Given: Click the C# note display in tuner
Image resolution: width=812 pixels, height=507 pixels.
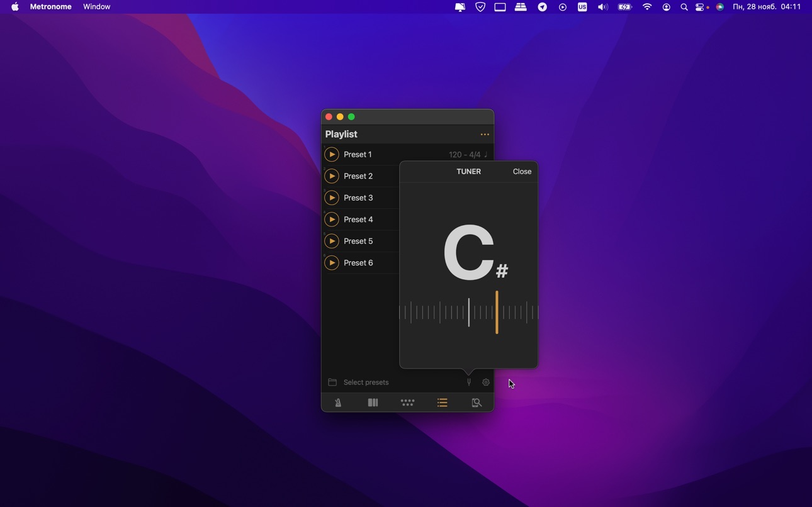Looking at the screenshot, I should click(475, 253).
